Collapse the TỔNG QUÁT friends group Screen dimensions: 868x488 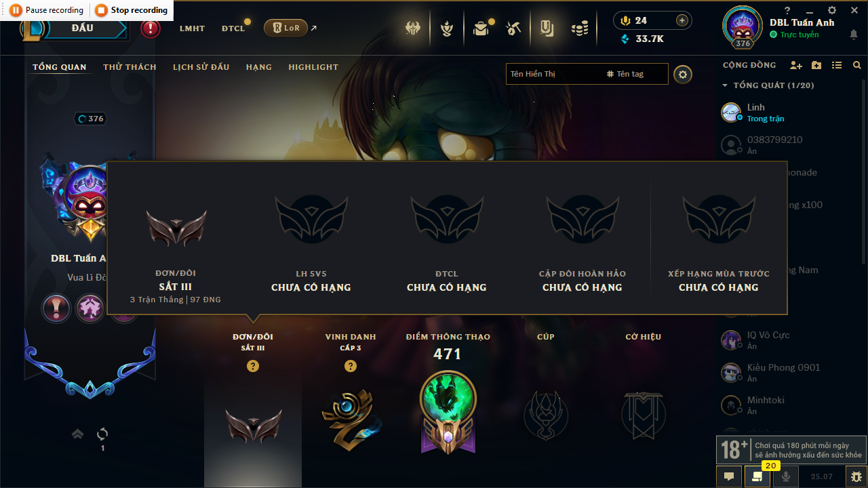click(x=725, y=85)
